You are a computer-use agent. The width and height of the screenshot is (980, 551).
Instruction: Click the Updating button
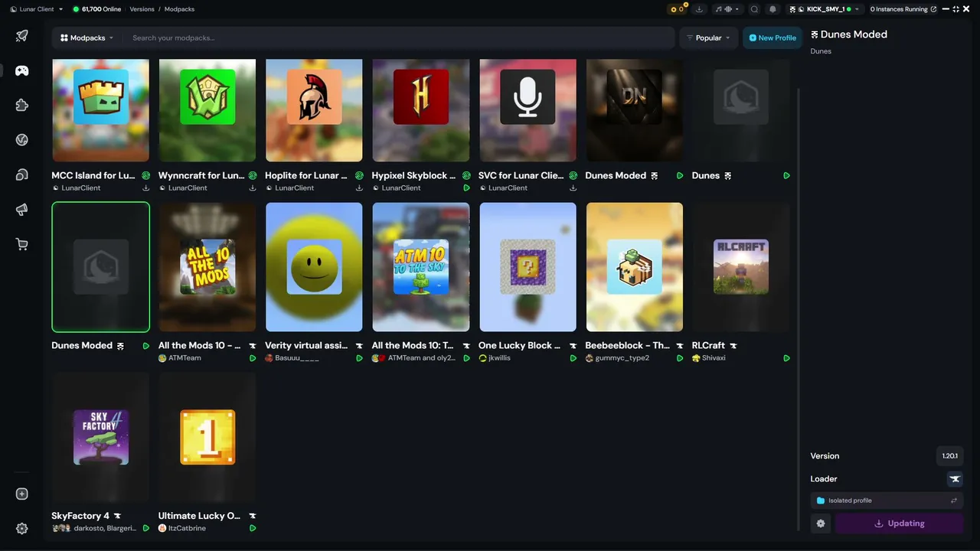899,523
